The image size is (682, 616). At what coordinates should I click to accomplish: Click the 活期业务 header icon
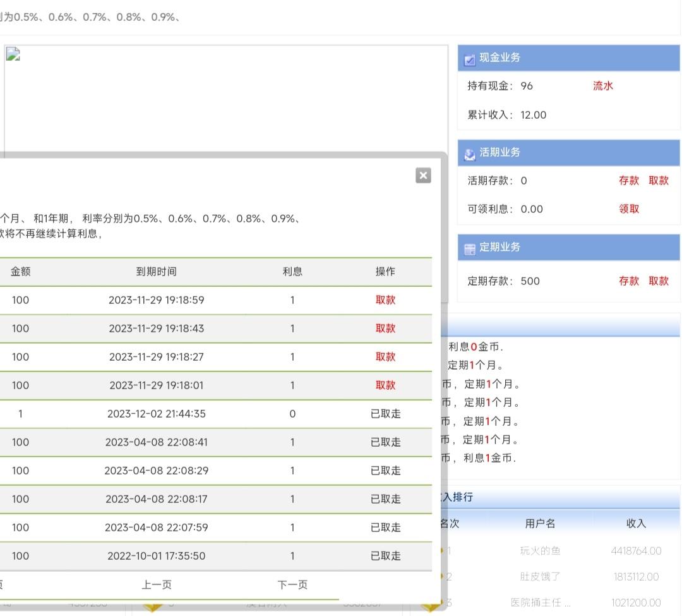click(469, 154)
